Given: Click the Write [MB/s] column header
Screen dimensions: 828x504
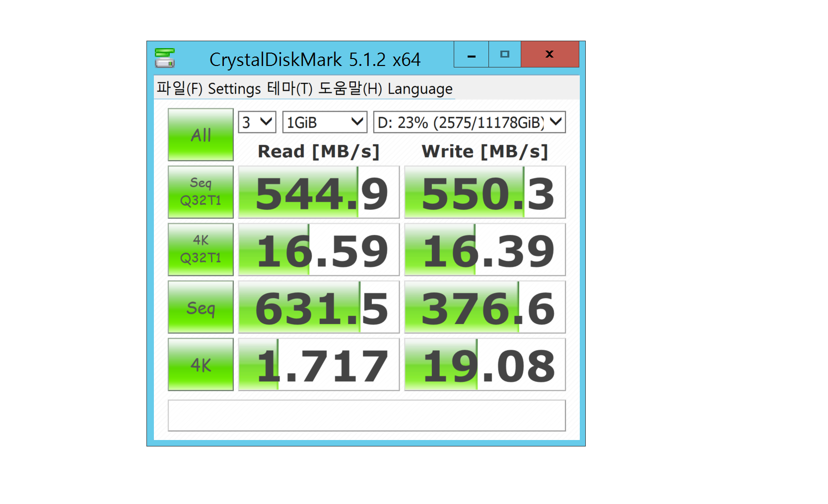Looking at the screenshot, I should (485, 151).
